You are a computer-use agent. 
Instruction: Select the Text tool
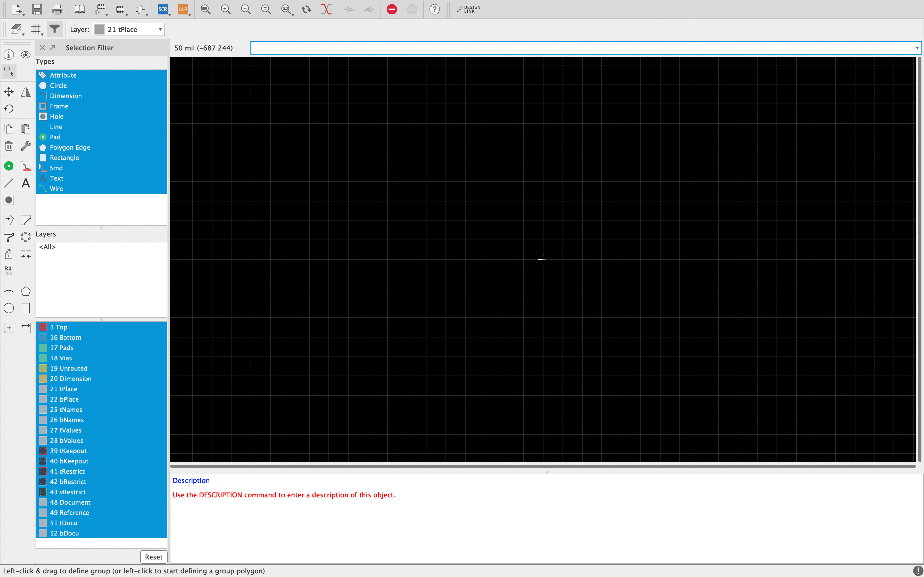[x=26, y=183]
